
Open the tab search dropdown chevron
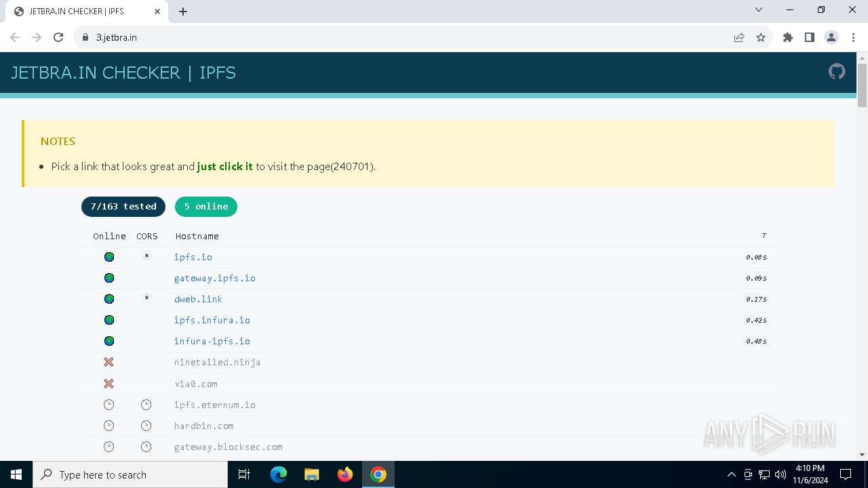pos(759,9)
